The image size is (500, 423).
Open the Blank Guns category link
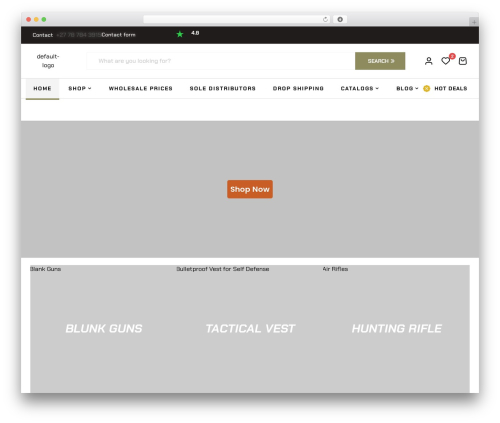coord(46,269)
